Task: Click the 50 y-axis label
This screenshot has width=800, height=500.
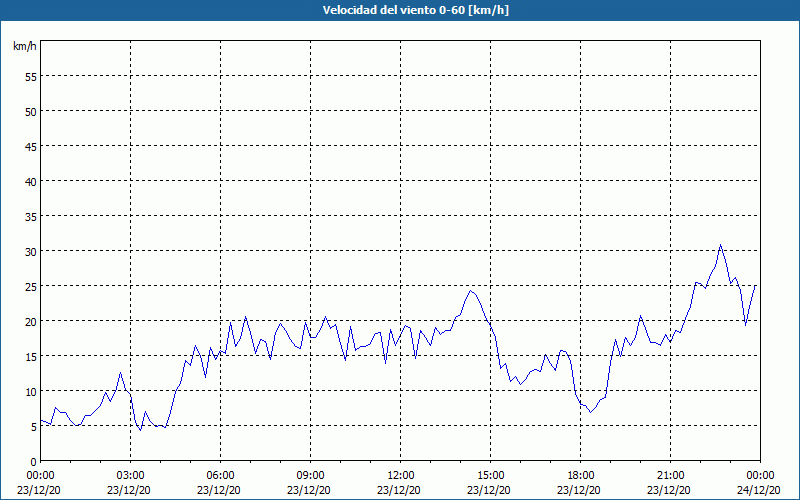Action: pos(31,111)
